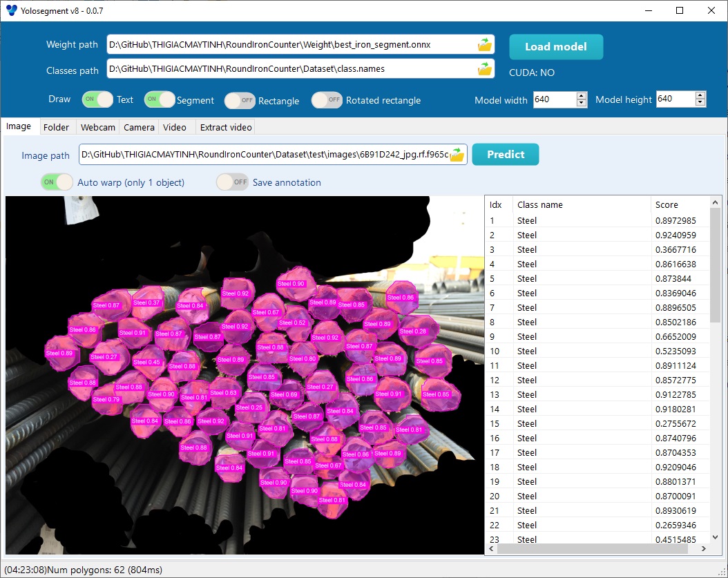Enable the Rectangle drawing toggle

tap(240, 101)
